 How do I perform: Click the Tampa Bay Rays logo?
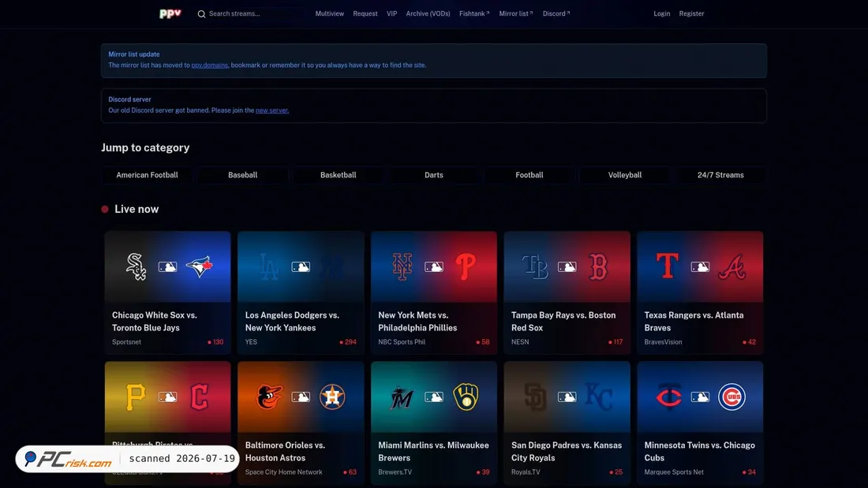pyautogui.click(x=535, y=266)
